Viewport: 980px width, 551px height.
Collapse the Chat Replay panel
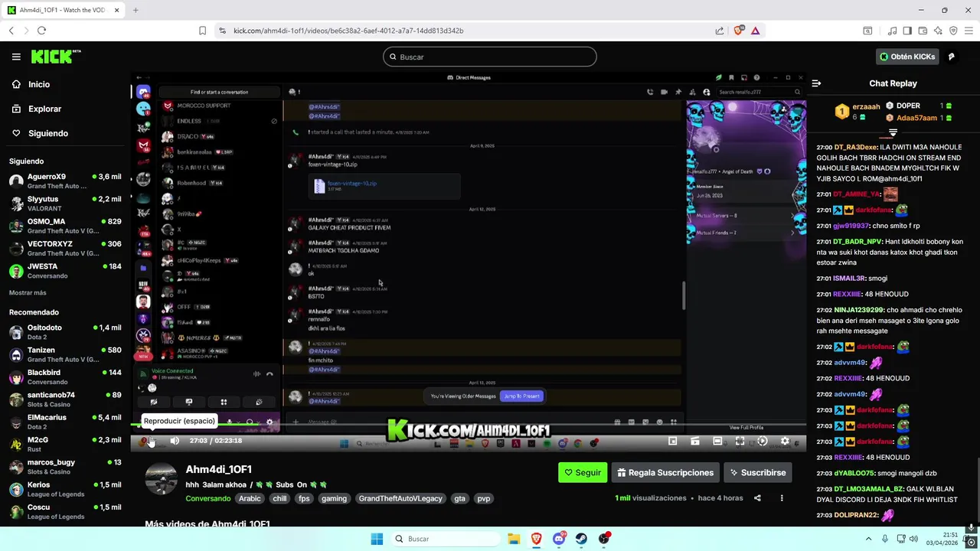pyautogui.click(x=816, y=83)
